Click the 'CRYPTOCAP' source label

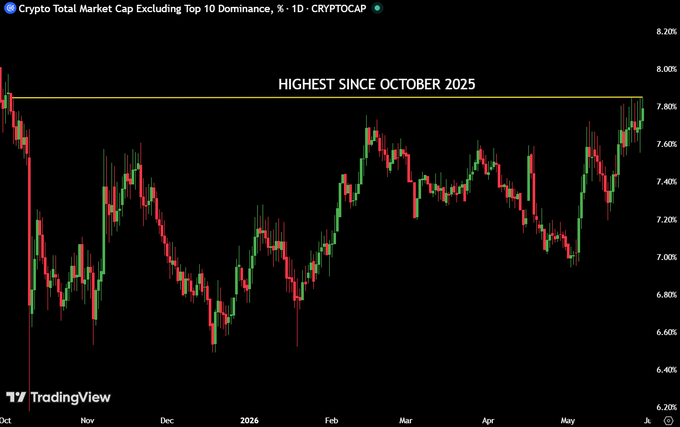(339, 8)
